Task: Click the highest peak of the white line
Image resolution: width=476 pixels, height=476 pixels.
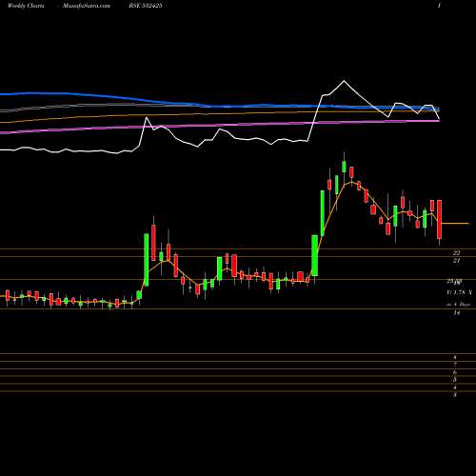Action: point(344,81)
